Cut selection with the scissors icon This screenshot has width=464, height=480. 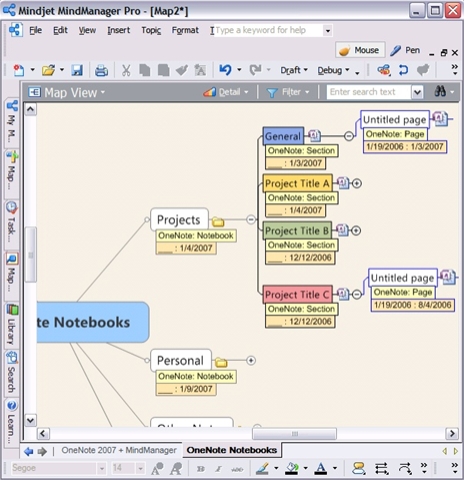coord(126,70)
